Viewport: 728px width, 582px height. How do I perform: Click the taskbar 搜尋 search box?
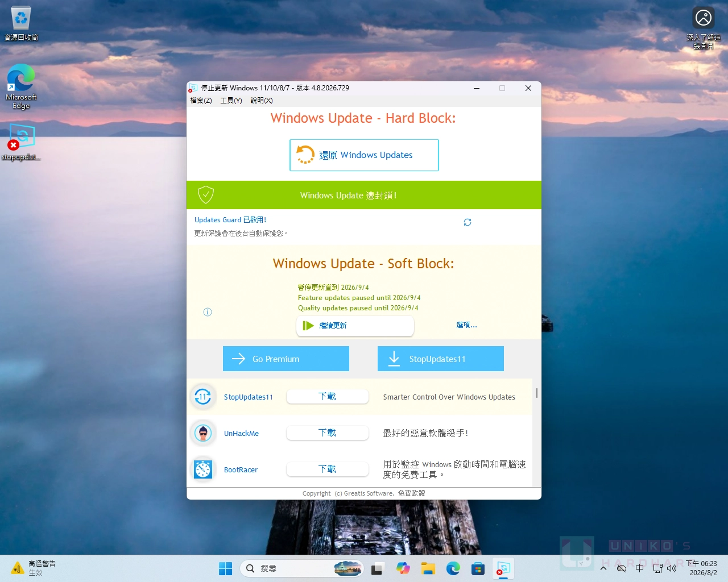[302, 568]
